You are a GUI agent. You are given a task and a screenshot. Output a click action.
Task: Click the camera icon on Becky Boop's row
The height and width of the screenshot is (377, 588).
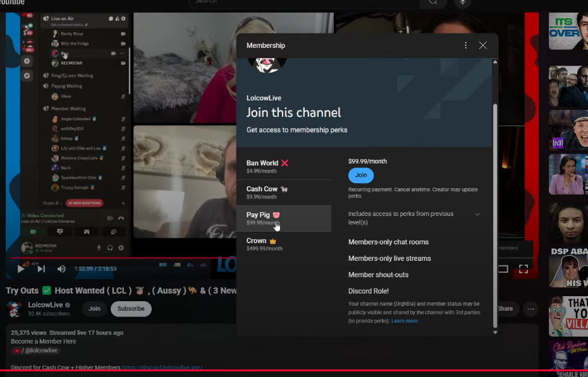tap(123, 33)
